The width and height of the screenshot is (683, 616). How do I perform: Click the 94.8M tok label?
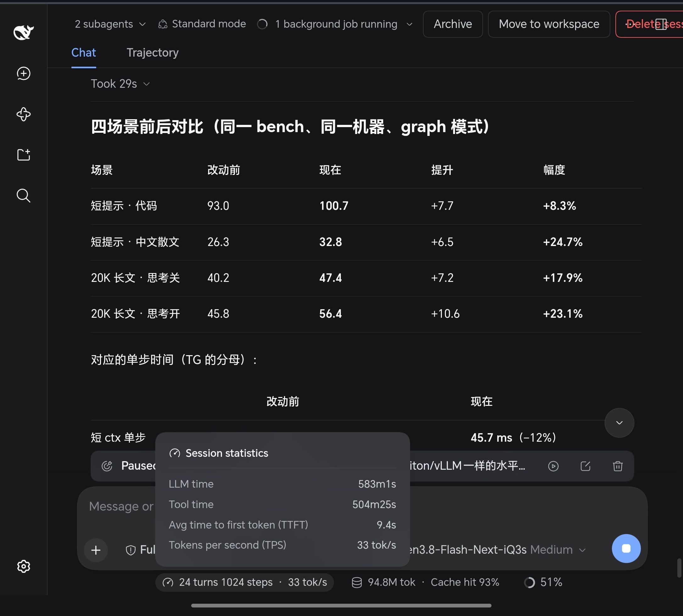click(x=391, y=582)
